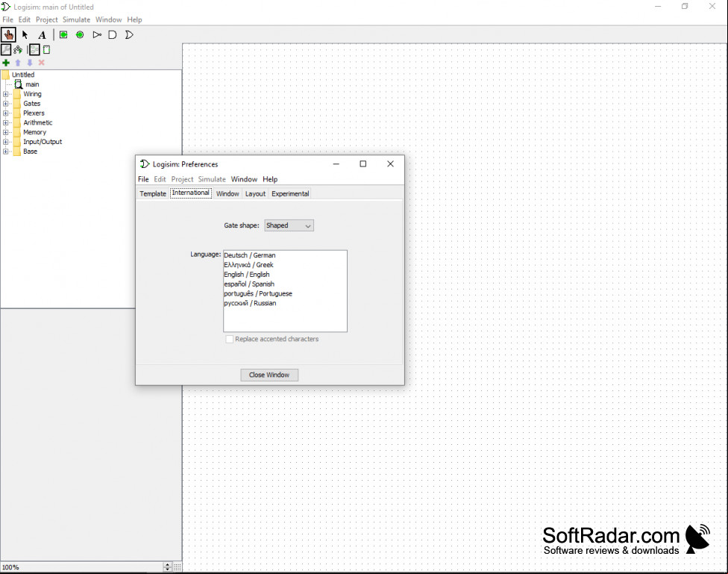The image size is (728, 574).
Task: View the circuit appearance editor
Action: (46, 50)
